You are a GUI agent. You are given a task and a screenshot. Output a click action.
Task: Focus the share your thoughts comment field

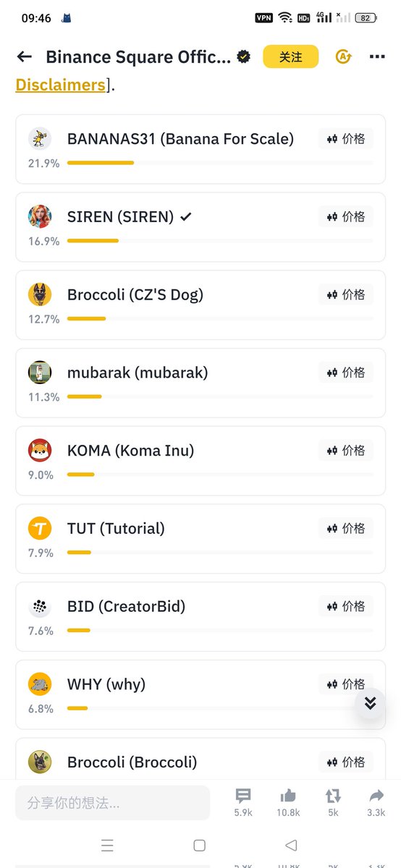[x=113, y=803]
